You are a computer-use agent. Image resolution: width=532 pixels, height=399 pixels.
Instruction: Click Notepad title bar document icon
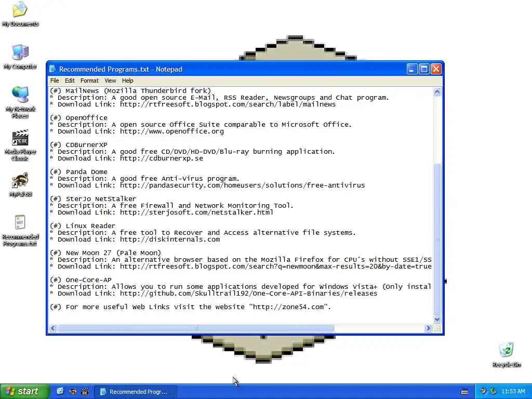pos(52,69)
